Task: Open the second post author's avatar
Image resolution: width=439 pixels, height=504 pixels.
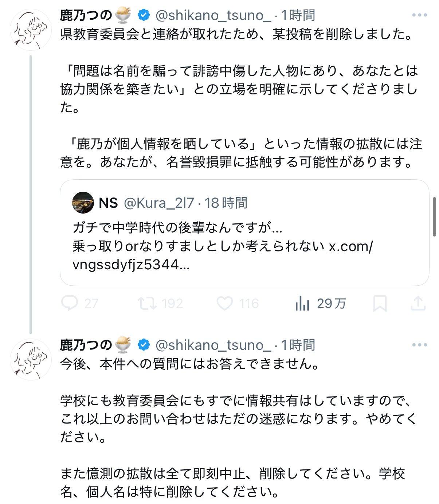Action: pos(31,359)
